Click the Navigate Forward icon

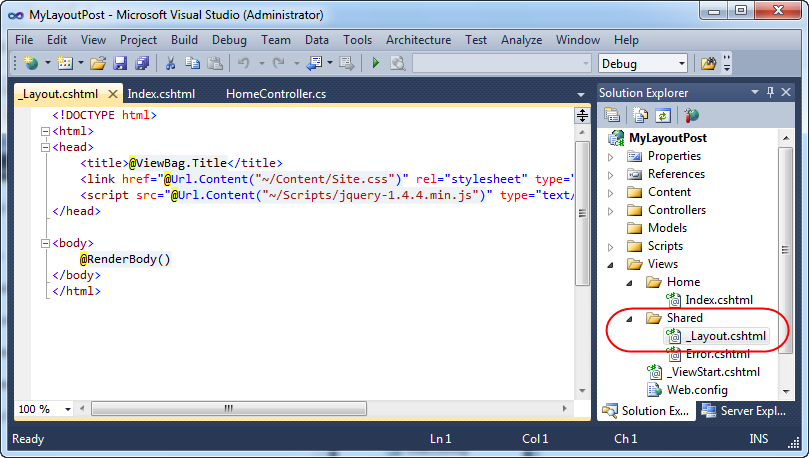tap(347, 63)
